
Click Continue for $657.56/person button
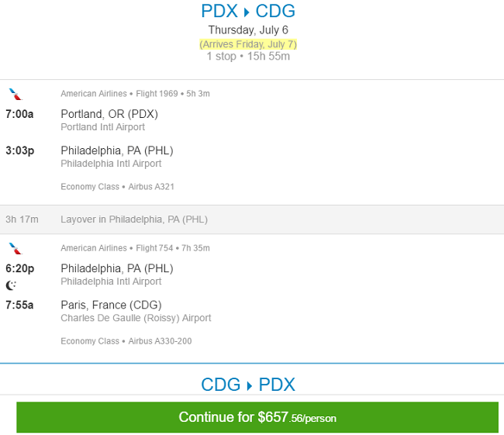click(x=257, y=417)
